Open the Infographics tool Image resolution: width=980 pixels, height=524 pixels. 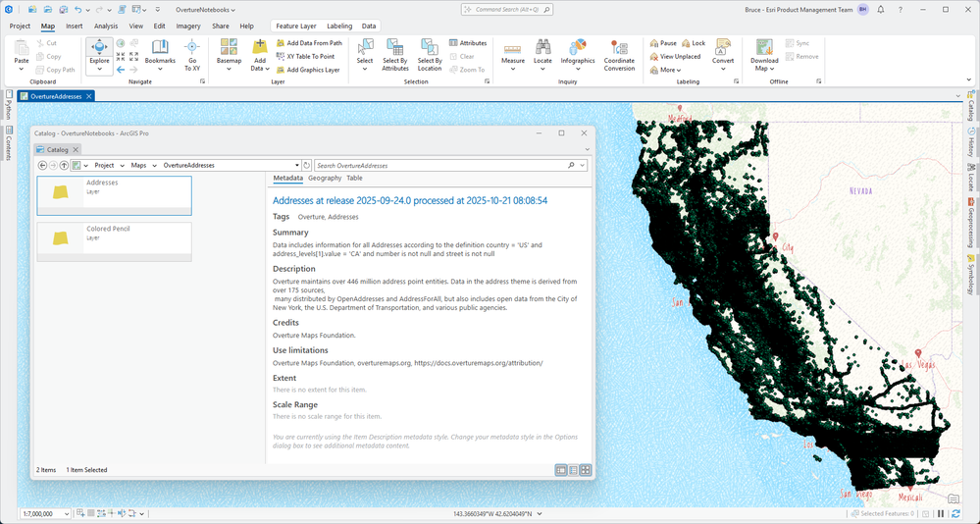click(x=578, y=54)
